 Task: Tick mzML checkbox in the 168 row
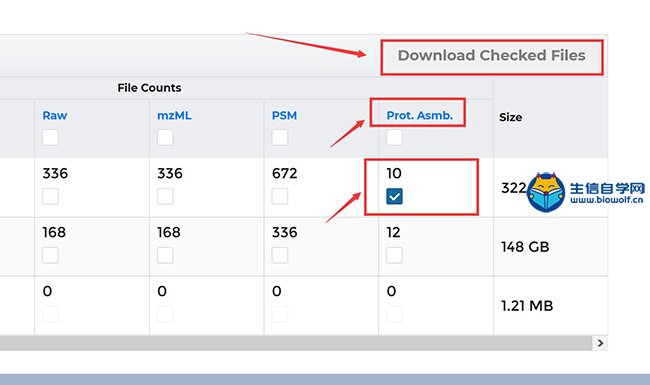click(x=165, y=255)
